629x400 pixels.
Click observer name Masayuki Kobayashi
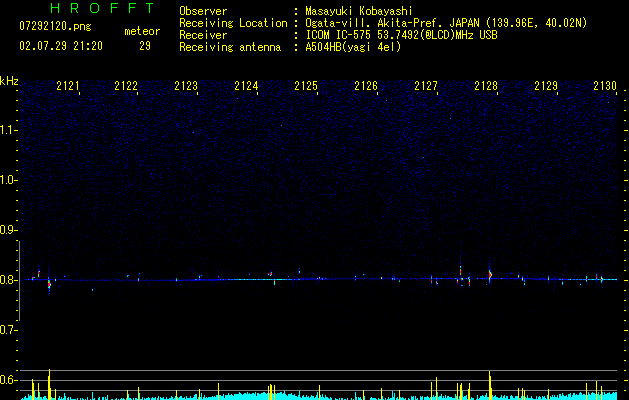click(358, 11)
